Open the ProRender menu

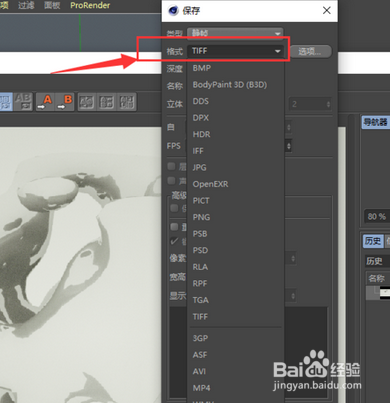coord(90,5)
